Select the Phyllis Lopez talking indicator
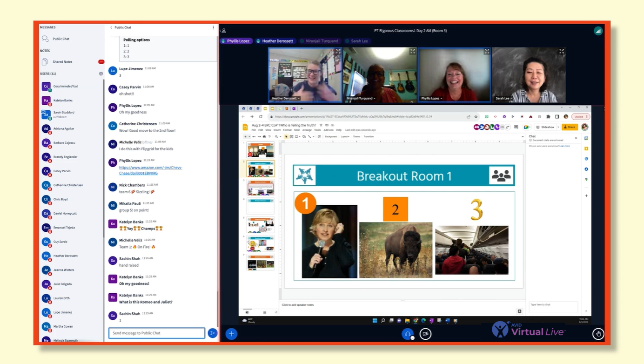The image size is (644, 364). pyautogui.click(x=236, y=41)
